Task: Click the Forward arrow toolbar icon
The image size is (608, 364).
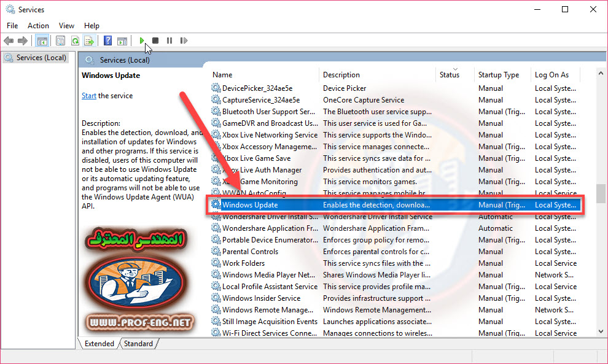Action: 23,41
